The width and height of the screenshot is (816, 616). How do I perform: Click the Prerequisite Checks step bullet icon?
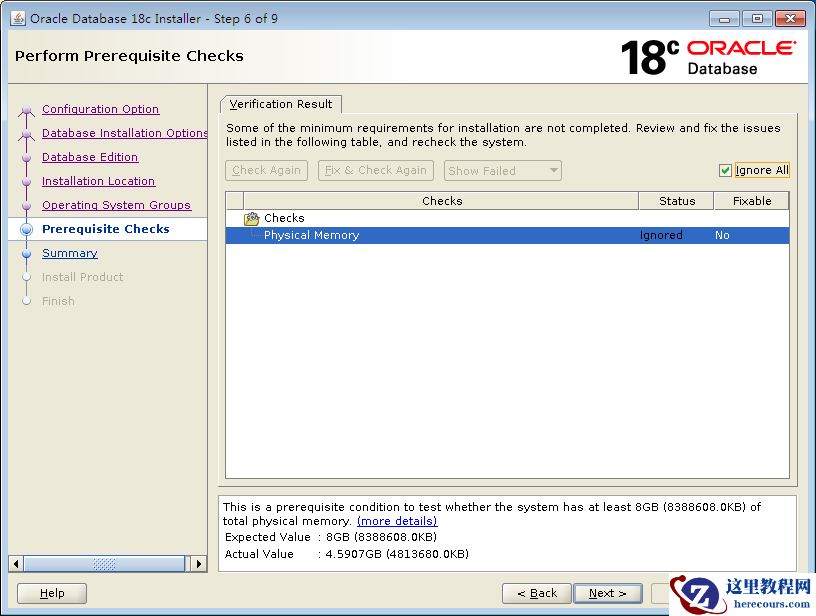26,229
